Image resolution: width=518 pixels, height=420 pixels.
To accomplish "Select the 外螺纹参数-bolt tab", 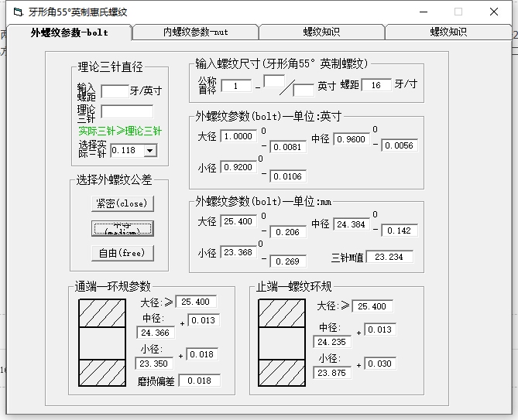I will pos(70,32).
